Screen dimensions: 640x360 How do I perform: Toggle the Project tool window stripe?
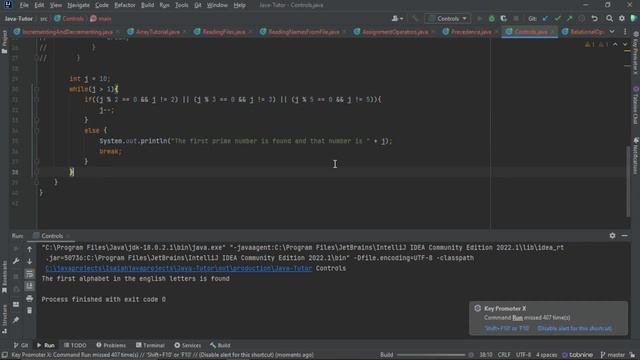4,42
